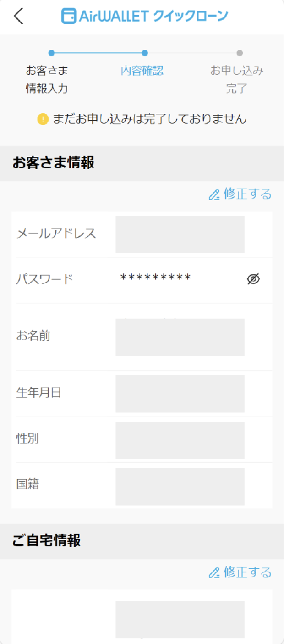Toggle password visibility with the eye icon

[x=253, y=278]
